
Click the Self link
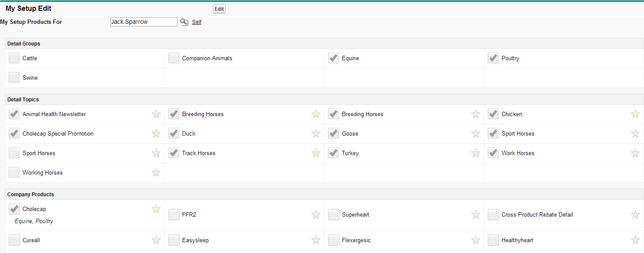pos(196,22)
